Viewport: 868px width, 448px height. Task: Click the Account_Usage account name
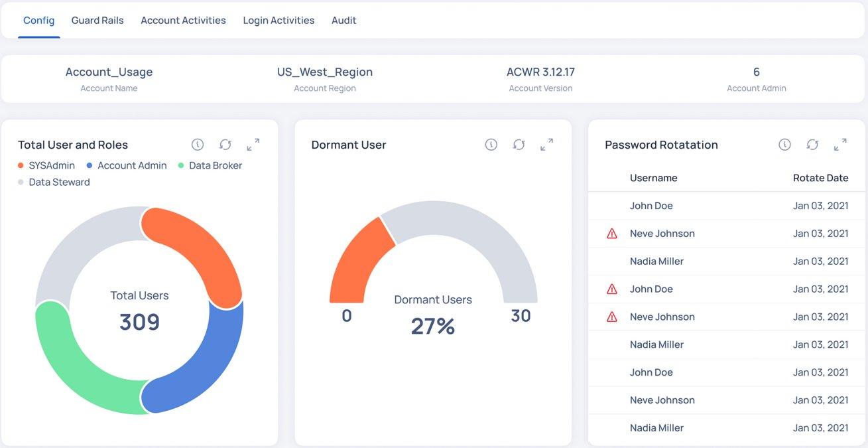point(109,72)
